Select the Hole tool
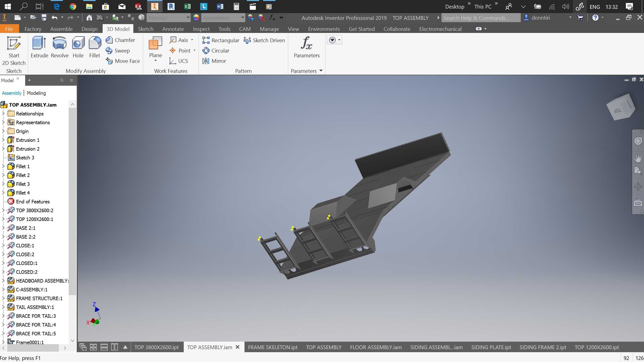The height and width of the screenshot is (362, 644). (78, 47)
